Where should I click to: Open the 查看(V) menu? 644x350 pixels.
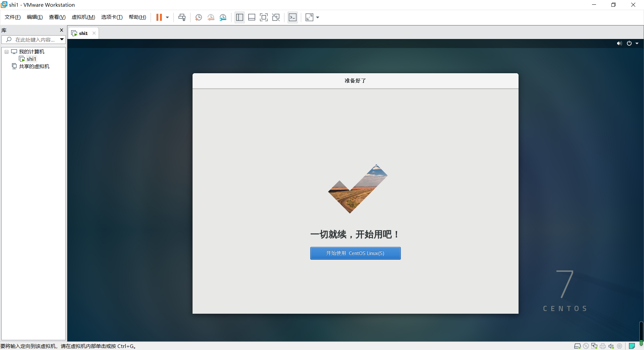[57, 17]
